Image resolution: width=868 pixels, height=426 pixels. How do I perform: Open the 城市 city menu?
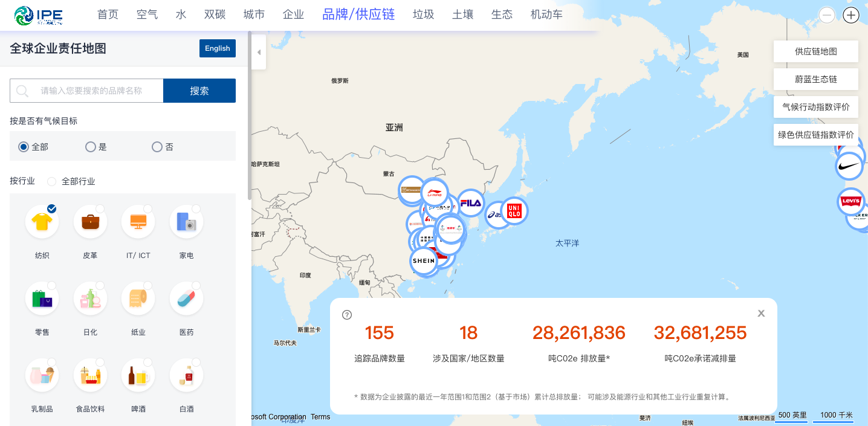pyautogui.click(x=254, y=15)
